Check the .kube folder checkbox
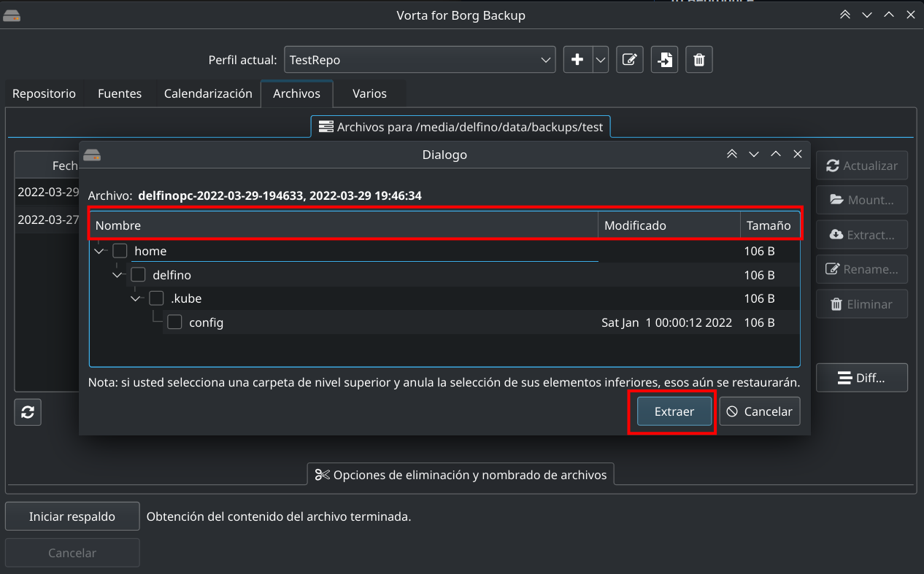Screen dimensions: 924x574 (x=156, y=298)
